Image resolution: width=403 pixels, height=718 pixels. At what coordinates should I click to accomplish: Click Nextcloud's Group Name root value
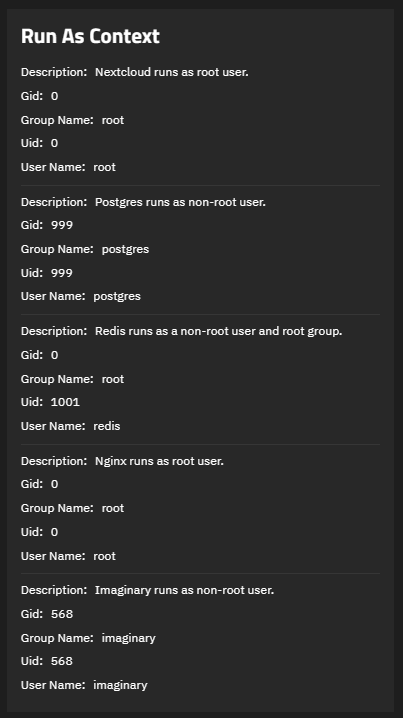(113, 120)
